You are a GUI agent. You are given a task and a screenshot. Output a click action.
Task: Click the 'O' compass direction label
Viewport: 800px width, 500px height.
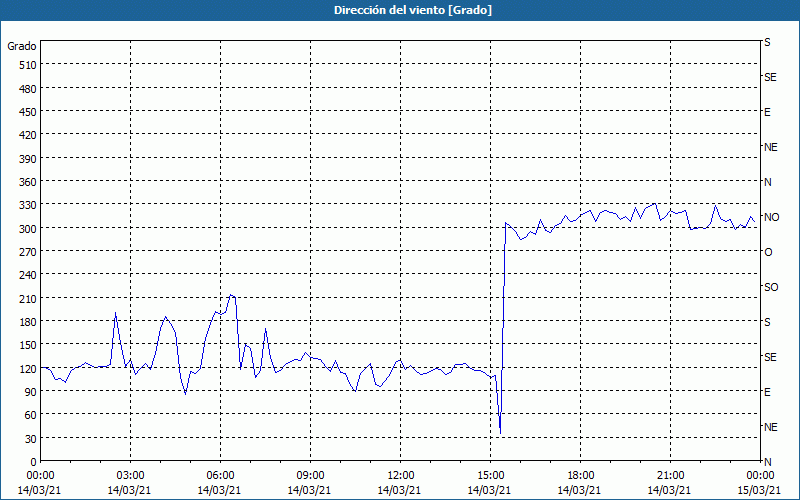pos(768,252)
